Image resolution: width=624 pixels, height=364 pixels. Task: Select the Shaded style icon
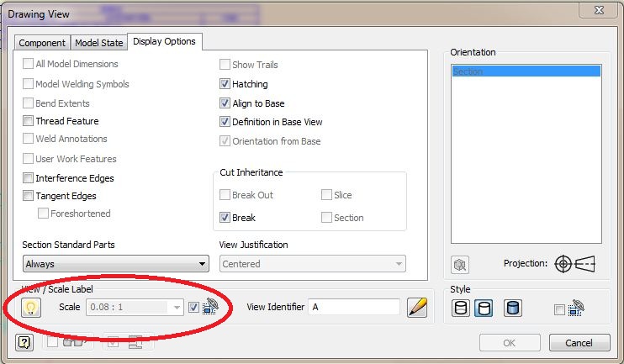coord(513,308)
